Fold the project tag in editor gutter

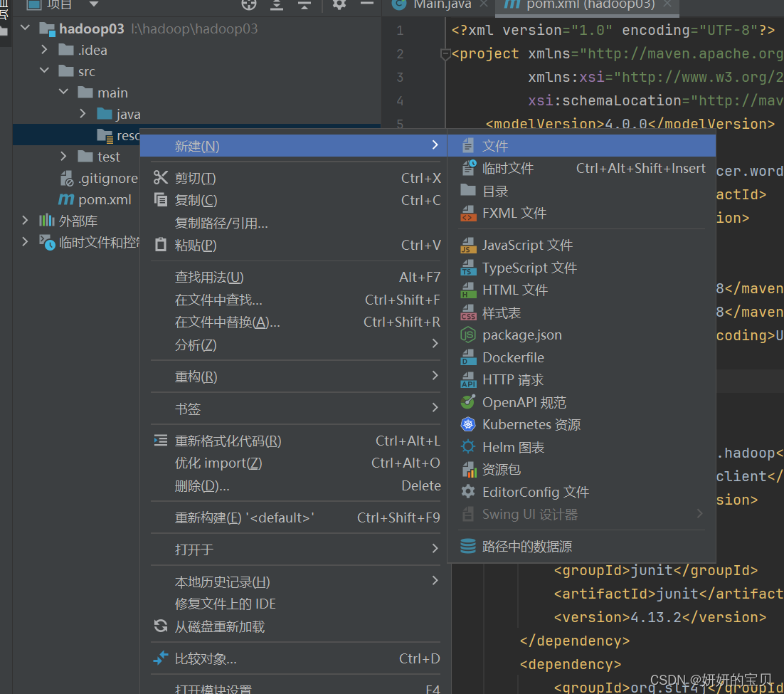tap(445, 54)
